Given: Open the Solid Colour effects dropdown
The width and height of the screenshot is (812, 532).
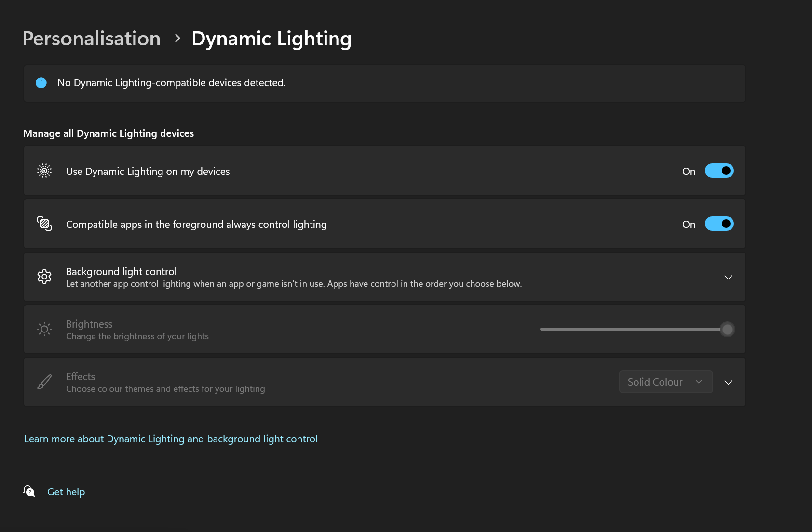Looking at the screenshot, I should pyautogui.click(x=666, y=382).
